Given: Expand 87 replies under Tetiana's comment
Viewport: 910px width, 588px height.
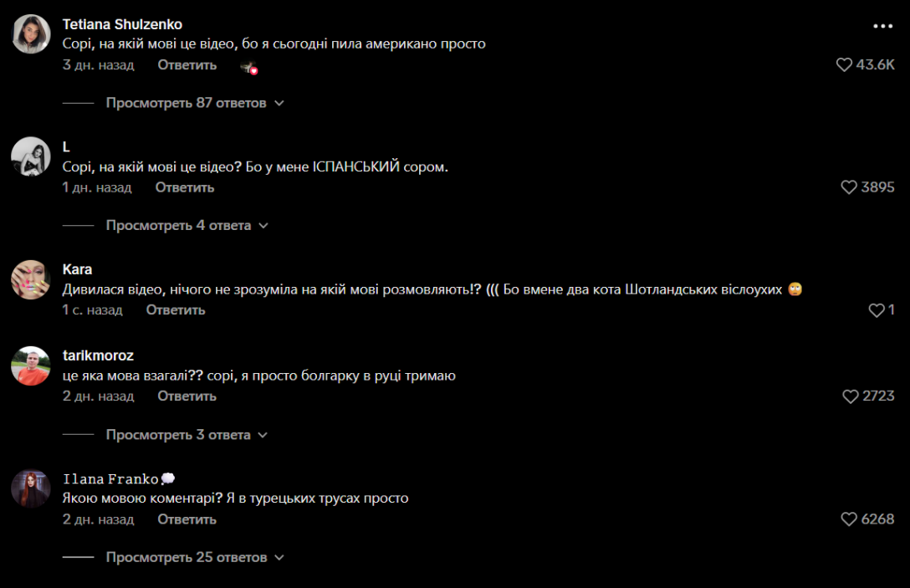Looking at the screenshot, I should point(194,103).
